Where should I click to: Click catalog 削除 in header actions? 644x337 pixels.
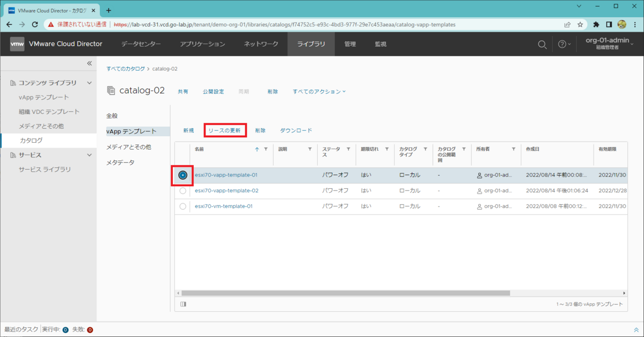click(x=273, y=91)
